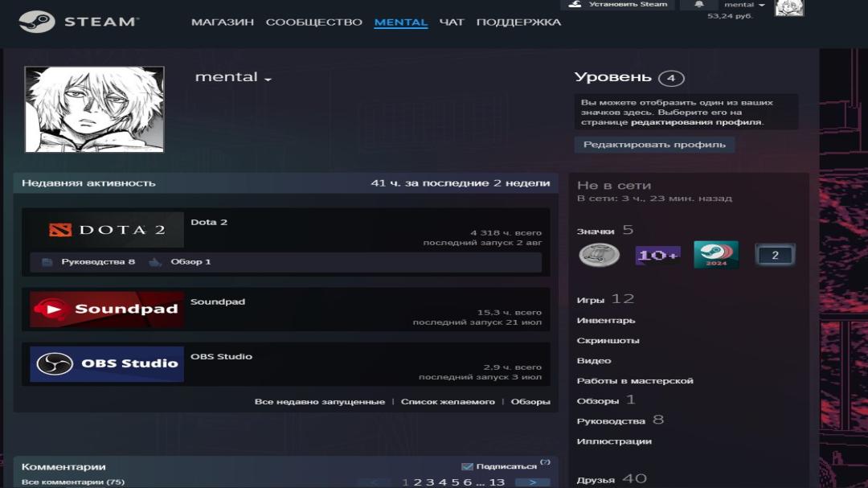Open the Обзоры link under recent activity
This screenshot has height=488, width=868.
coord(530,402)
